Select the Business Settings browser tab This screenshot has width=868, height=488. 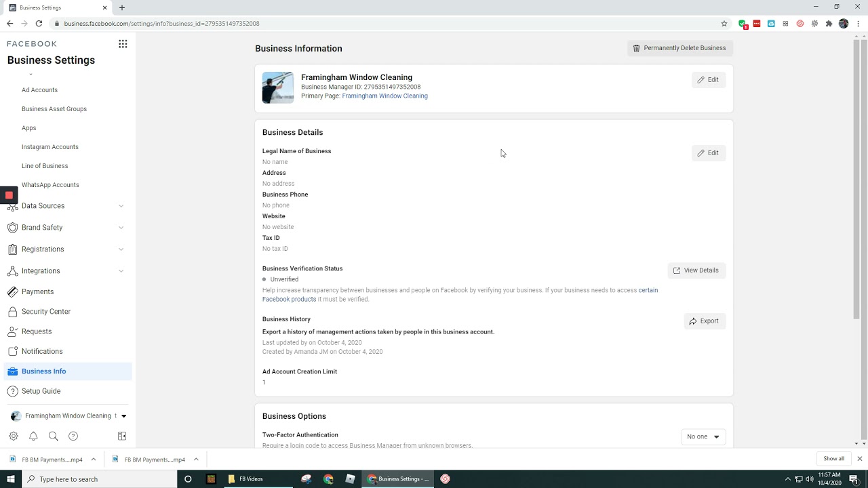coord(58,7)
